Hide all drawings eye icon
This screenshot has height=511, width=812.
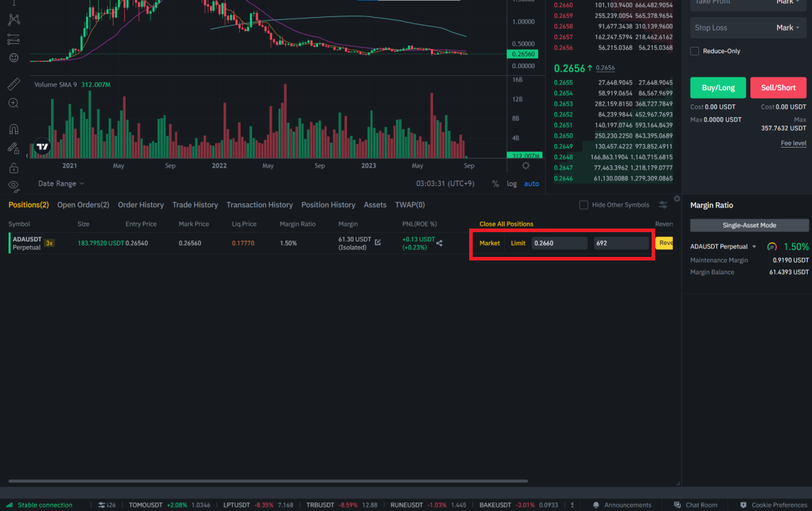coord(14,186)
